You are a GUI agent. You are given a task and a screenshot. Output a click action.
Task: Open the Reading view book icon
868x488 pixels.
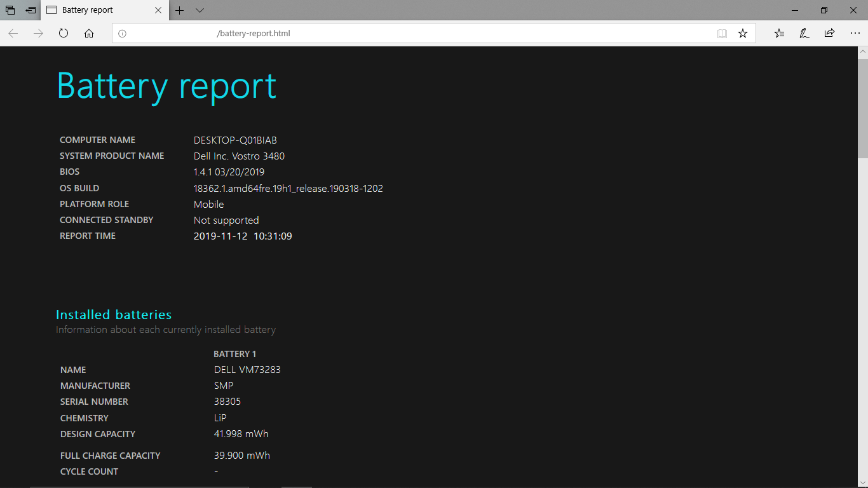tap(722, 34)
